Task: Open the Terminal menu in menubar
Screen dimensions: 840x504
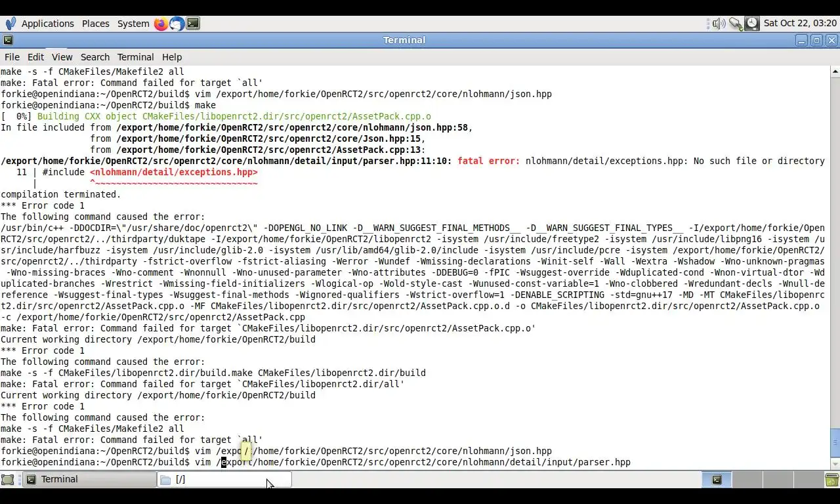Action: coord(135,57)
